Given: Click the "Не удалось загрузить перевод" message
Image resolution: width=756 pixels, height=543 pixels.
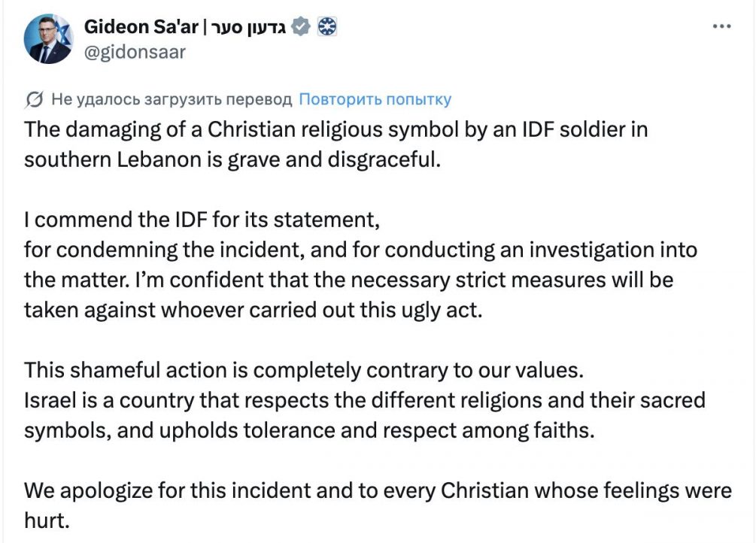Looking at the screenshot, I should [x=171, y=99].
